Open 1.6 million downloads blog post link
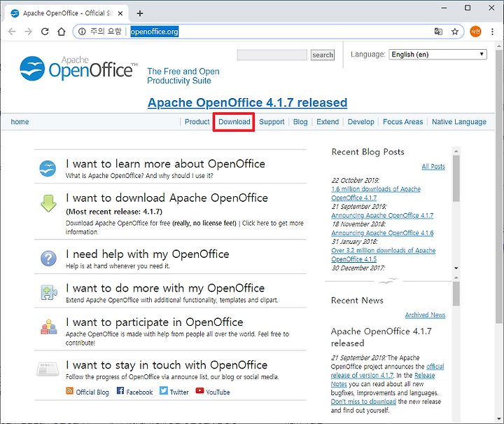 (376, 193)
